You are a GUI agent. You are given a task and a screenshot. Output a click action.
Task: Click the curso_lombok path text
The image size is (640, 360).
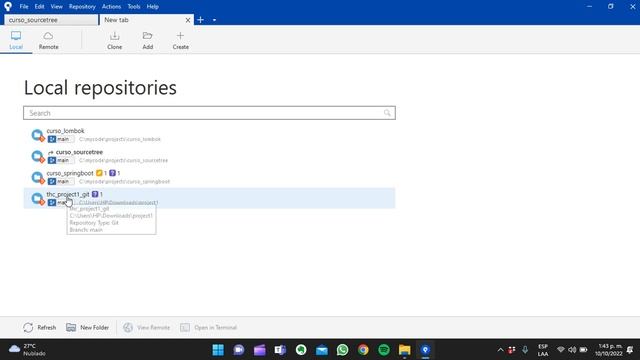point(120,139)
